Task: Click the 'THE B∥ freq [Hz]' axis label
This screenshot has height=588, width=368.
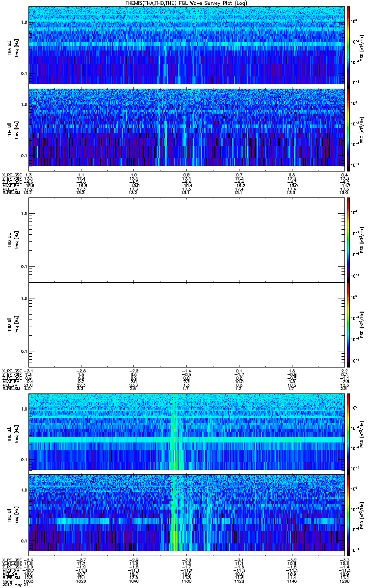Action: [13, 514]
